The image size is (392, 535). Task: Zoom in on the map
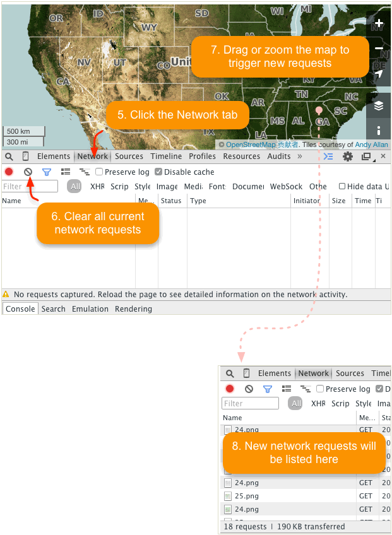click(x=379, y=23)
